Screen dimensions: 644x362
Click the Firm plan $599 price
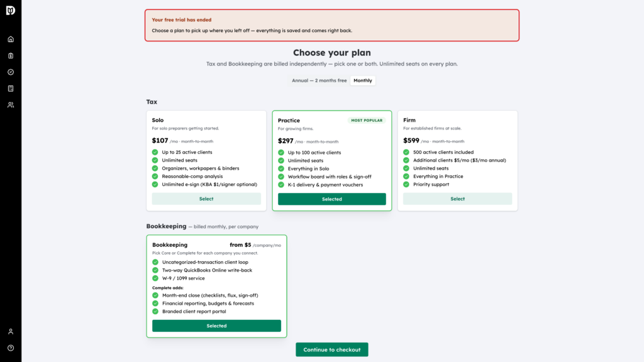[x=411, y=140]
